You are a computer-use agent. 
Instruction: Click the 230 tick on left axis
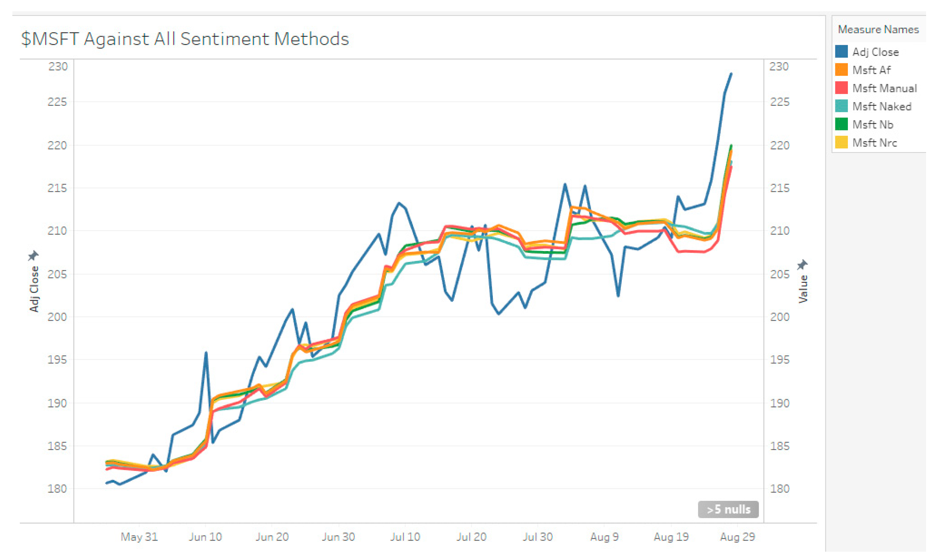coord(58,66)
